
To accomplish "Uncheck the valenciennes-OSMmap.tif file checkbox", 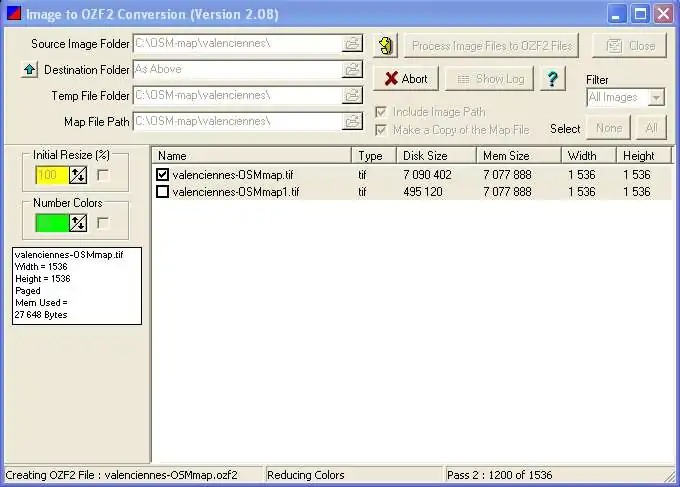I will pos(163,175).
